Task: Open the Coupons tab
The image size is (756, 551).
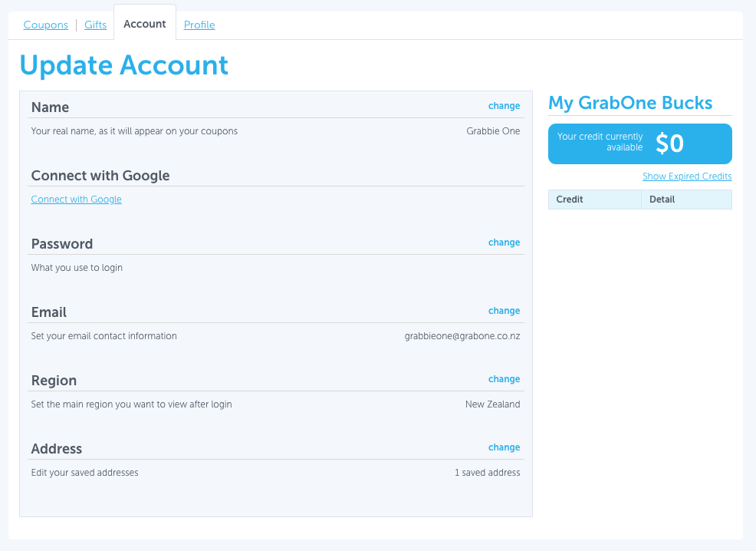Action: pyautogui.click(x=46, y=25)
